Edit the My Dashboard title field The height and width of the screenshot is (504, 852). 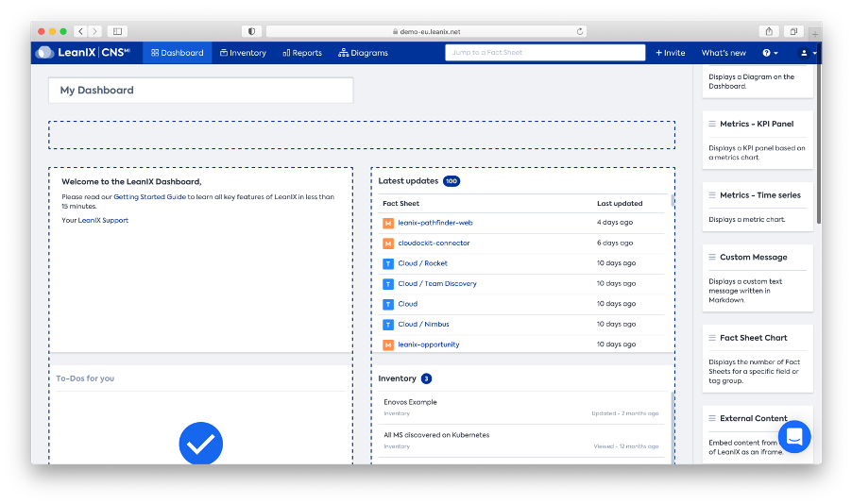coord(200,91)
